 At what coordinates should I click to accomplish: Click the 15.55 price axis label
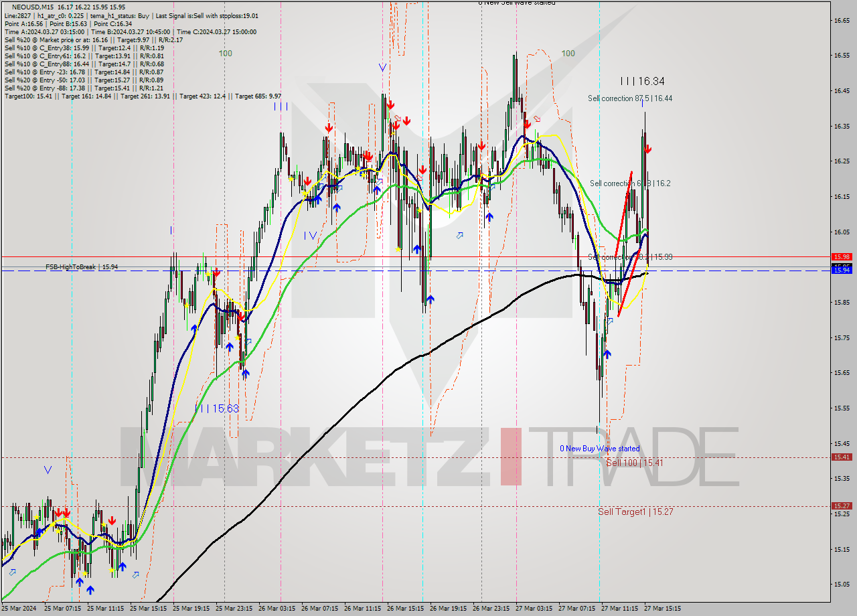[842, 408]
